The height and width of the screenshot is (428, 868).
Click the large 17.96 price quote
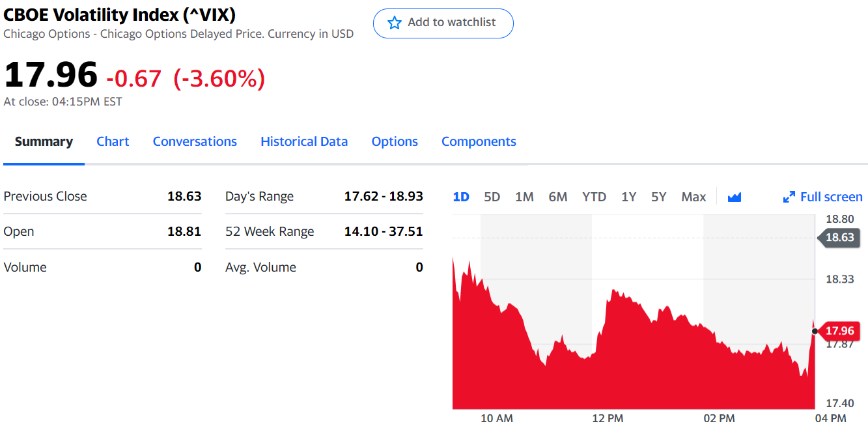coord(51,74)
